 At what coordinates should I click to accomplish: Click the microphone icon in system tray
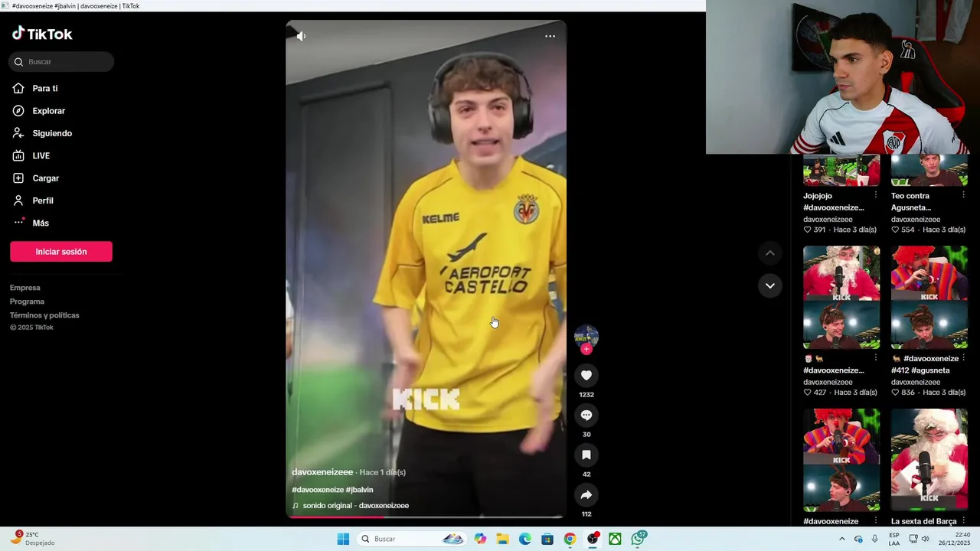pyautogui.click(x=875, y=539)
